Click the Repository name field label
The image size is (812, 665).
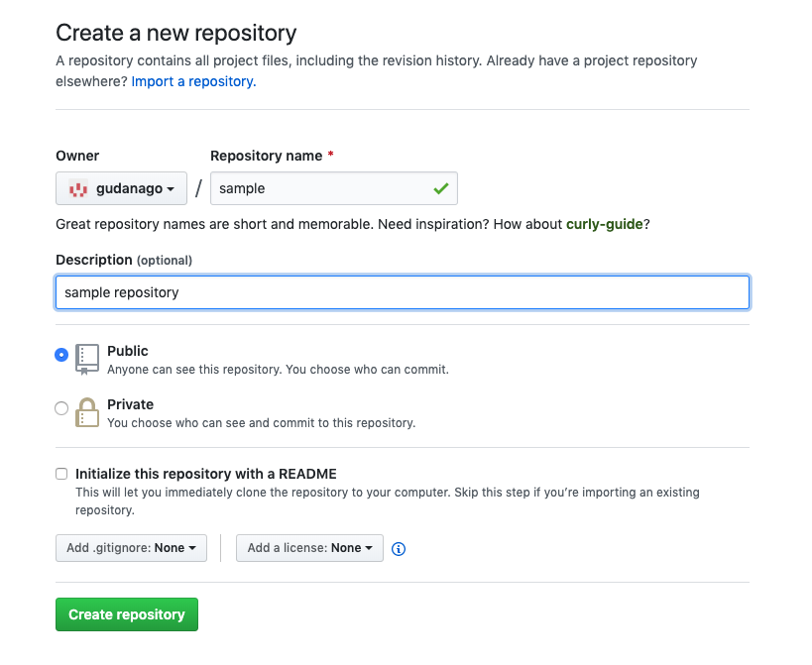point(266,156)
